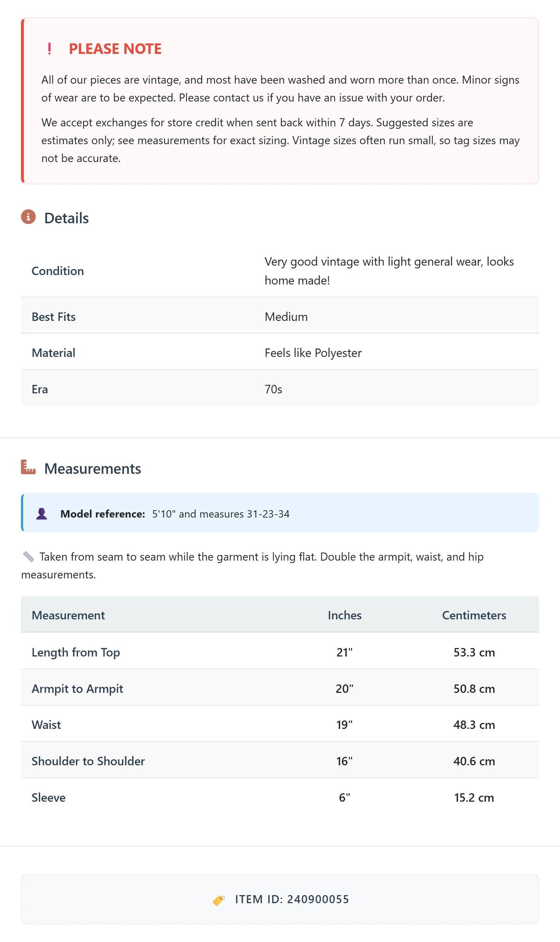This screenshot has height=942, width=560.
Task: Click the small ruler emoji icon
Action: pyautogui.click(x=28, y=557)
